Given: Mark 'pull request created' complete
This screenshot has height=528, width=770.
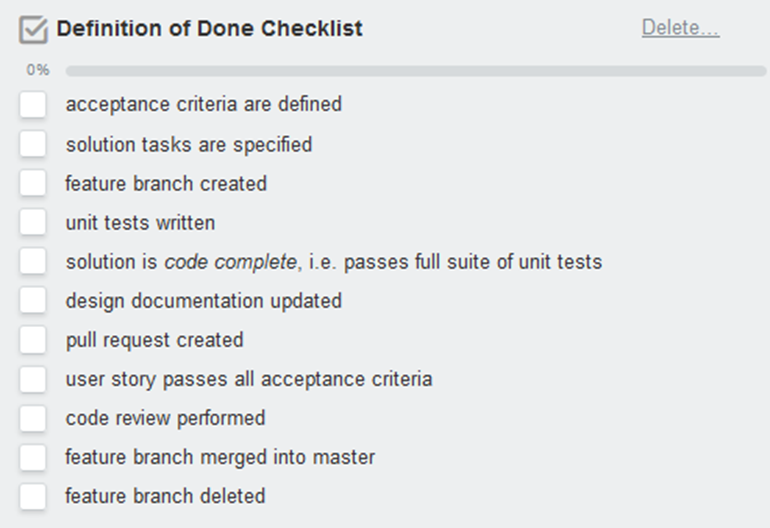Looking at the screenshot, I should 33,340.
